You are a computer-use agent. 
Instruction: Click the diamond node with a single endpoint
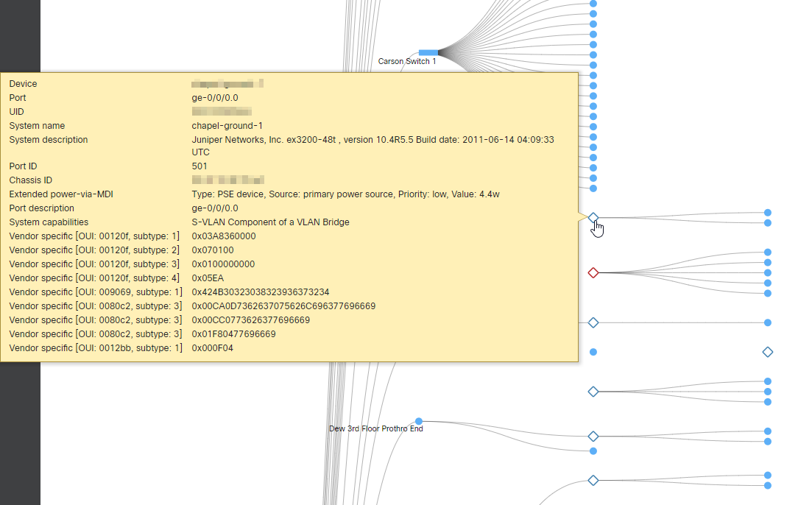click(x=593, y=322)
